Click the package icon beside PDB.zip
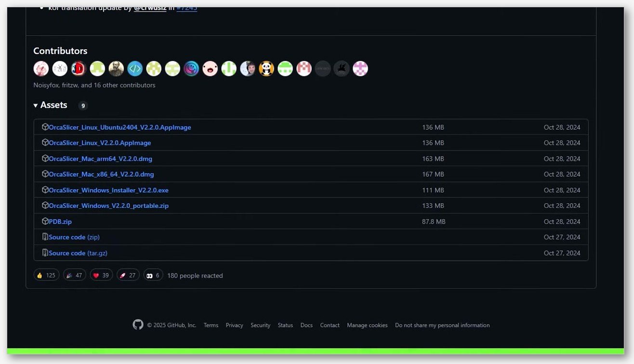Screen dimensions: 634x364 click(45, 221)
